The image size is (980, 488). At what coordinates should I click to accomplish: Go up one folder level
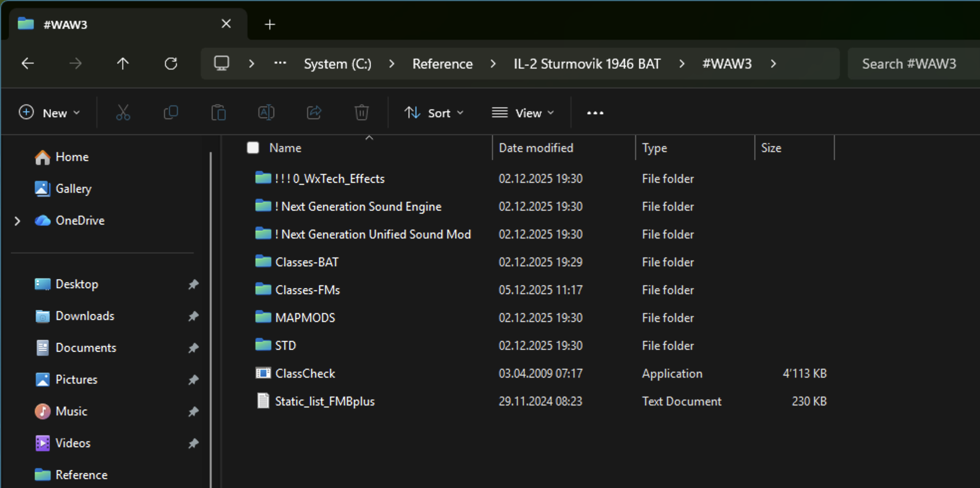click(x=123, y=64)
